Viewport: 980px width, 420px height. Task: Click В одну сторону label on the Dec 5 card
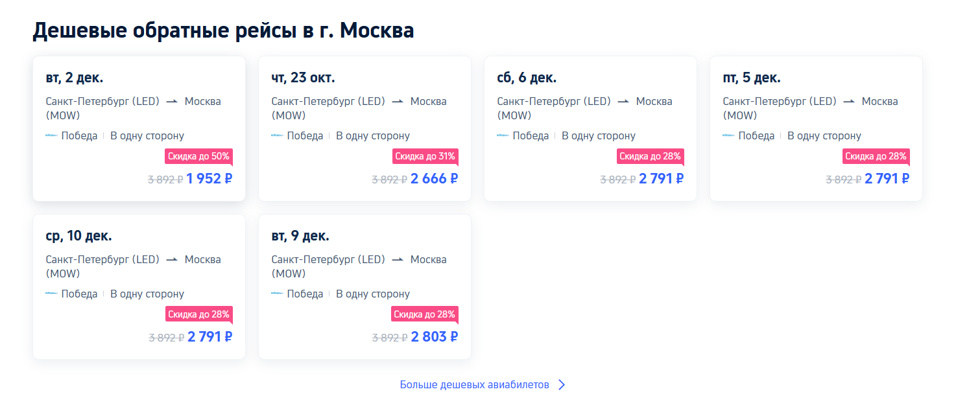click(824, 135)
